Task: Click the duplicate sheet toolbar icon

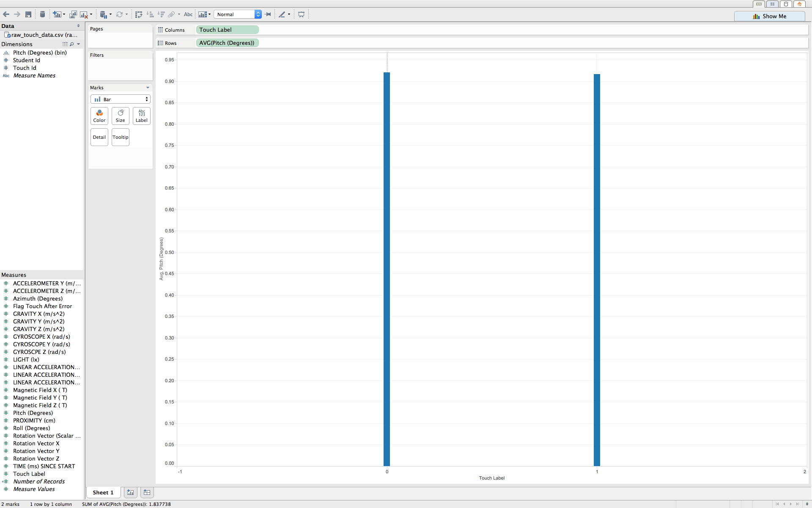Action: [x=73, y=14]
